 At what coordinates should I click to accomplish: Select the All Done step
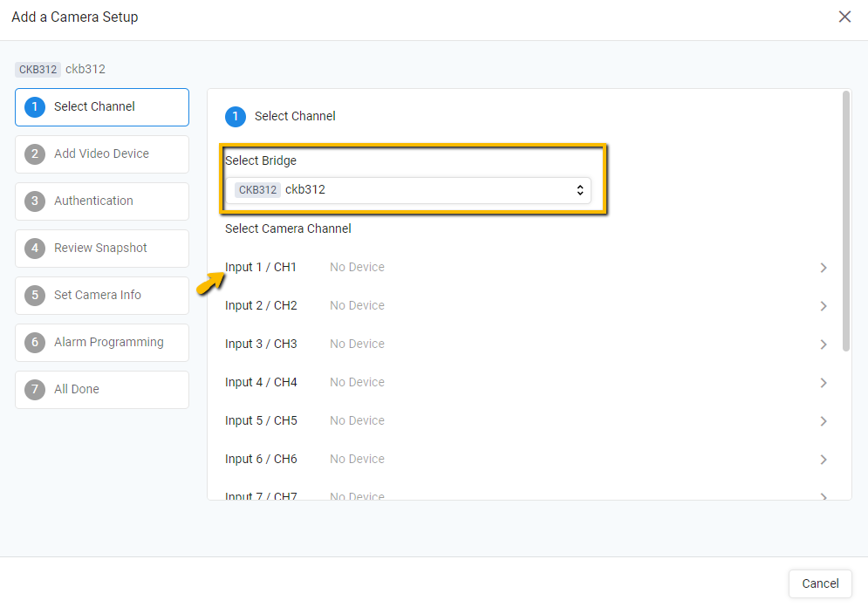tap(102, 389)
